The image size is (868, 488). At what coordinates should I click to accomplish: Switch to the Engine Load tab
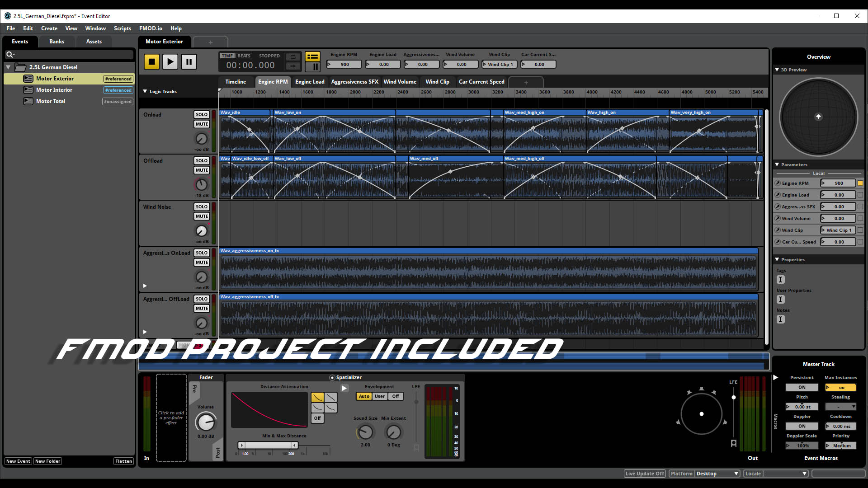[x=310, y=82]
